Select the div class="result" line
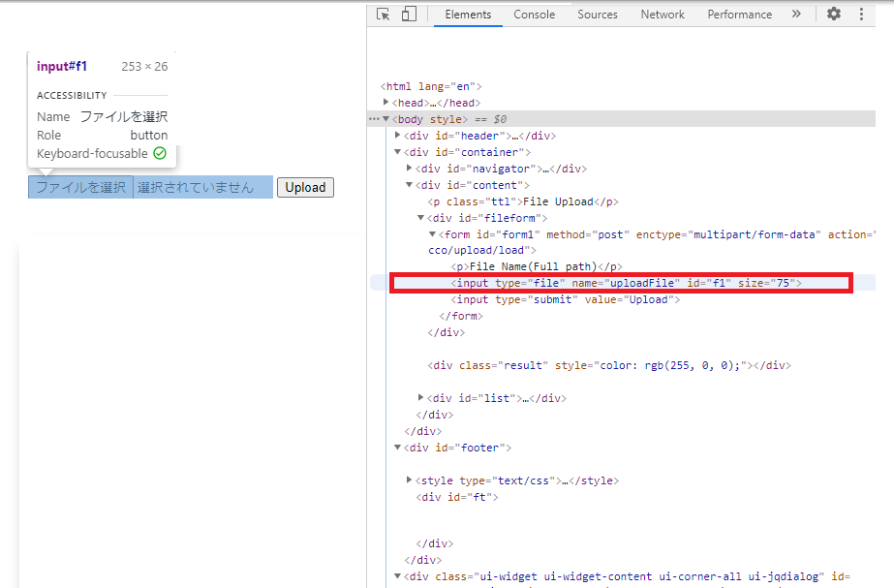 point(609,365)
